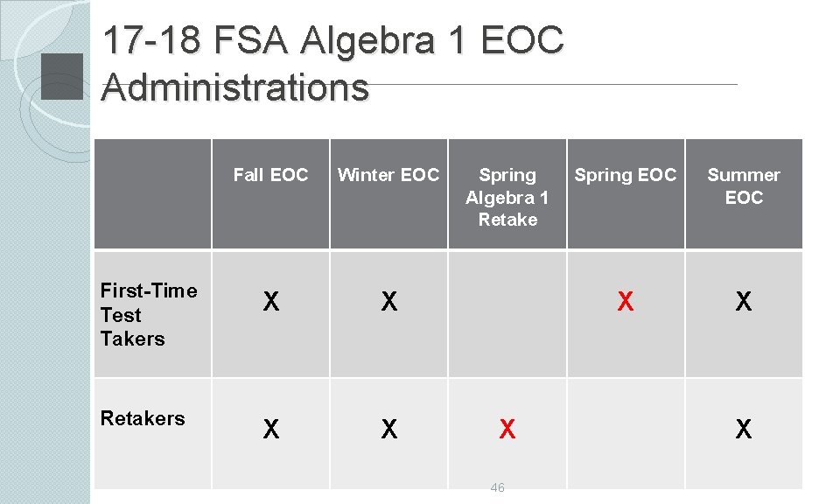Click the X for Retakers Winter EOC

(x=389, y=430)
